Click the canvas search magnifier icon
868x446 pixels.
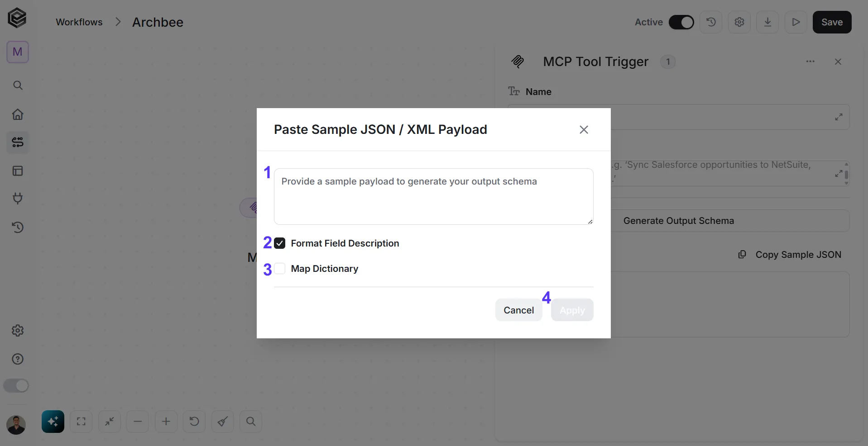click(x=251, y=422)
